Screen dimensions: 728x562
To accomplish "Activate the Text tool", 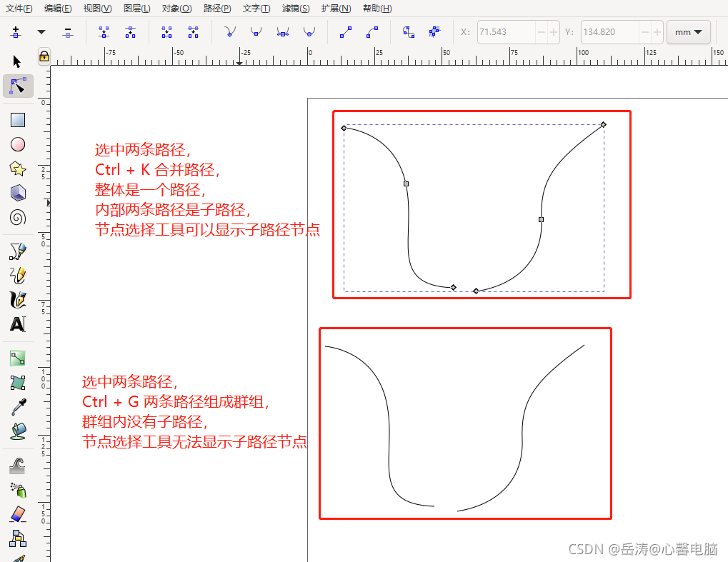I will click(x=18, y=324).
